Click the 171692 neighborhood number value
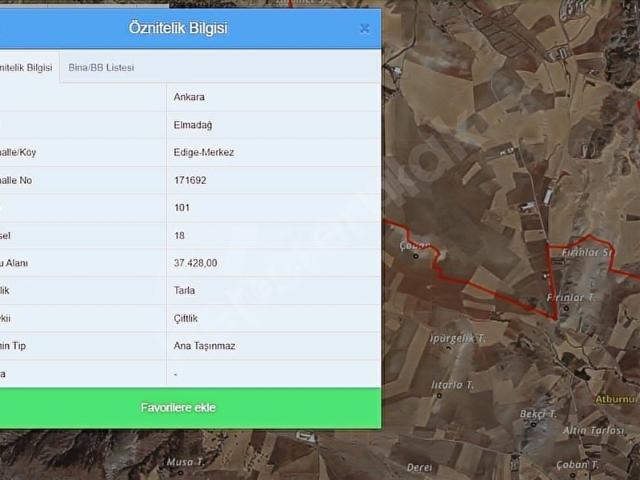Screen dimensions: 640x480 coord(190,181)
